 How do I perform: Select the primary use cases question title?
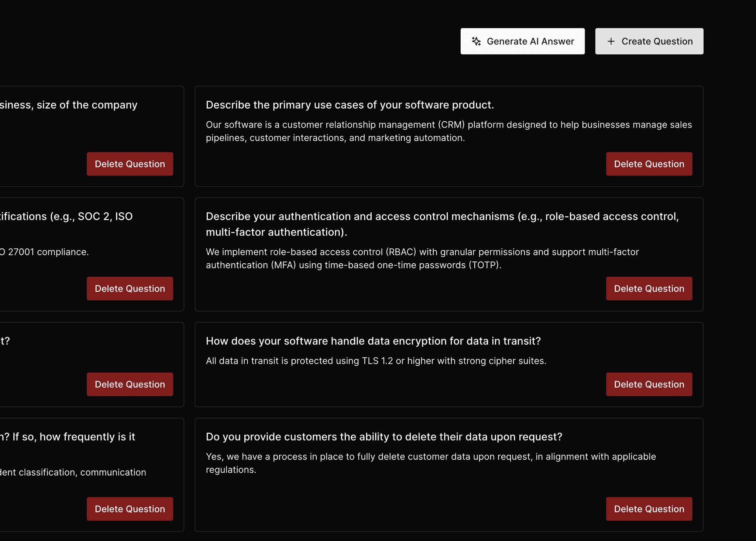pyautogui.click(x=349, y=105)
